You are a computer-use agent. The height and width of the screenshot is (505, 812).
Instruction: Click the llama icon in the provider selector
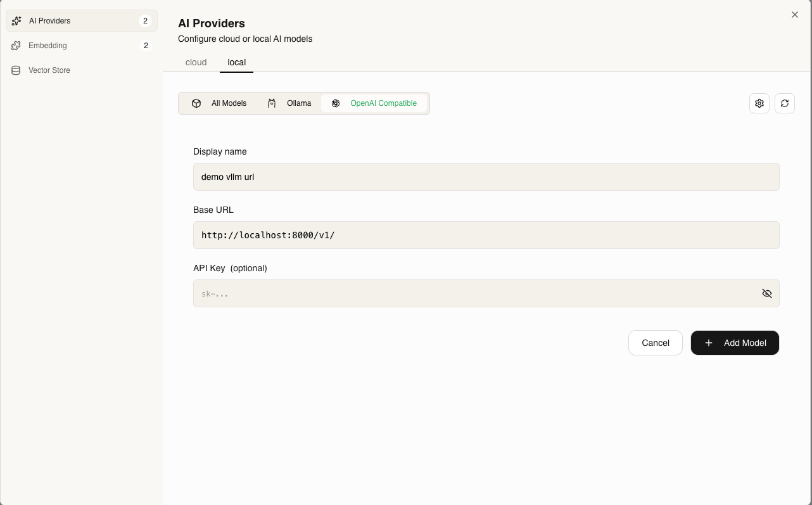click(272, 103)
